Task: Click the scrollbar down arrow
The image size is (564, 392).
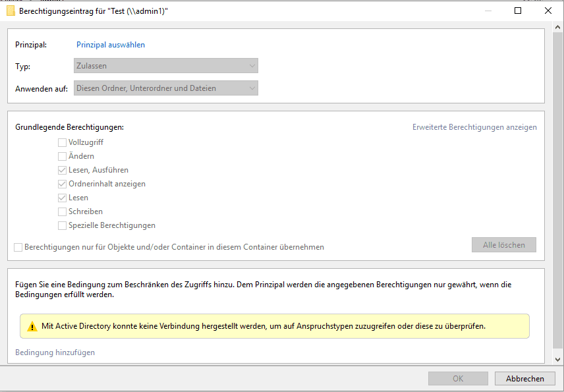Action: [557, 359]
